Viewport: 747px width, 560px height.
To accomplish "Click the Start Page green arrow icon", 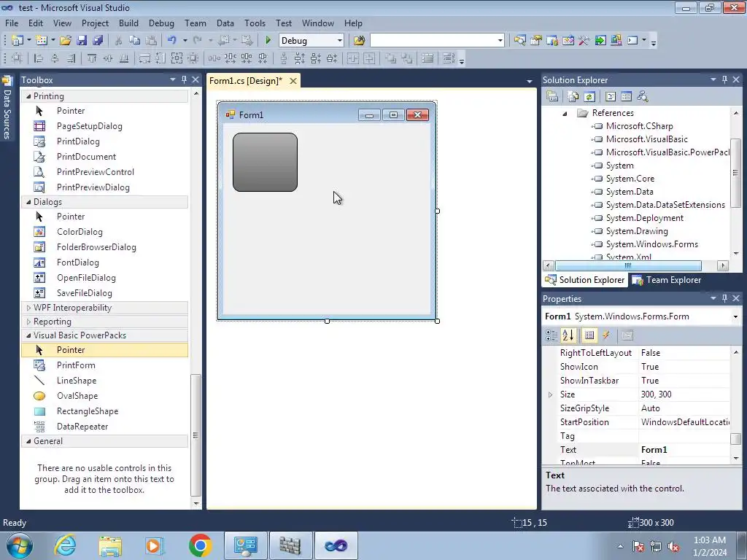I will [x=600, y=41].
